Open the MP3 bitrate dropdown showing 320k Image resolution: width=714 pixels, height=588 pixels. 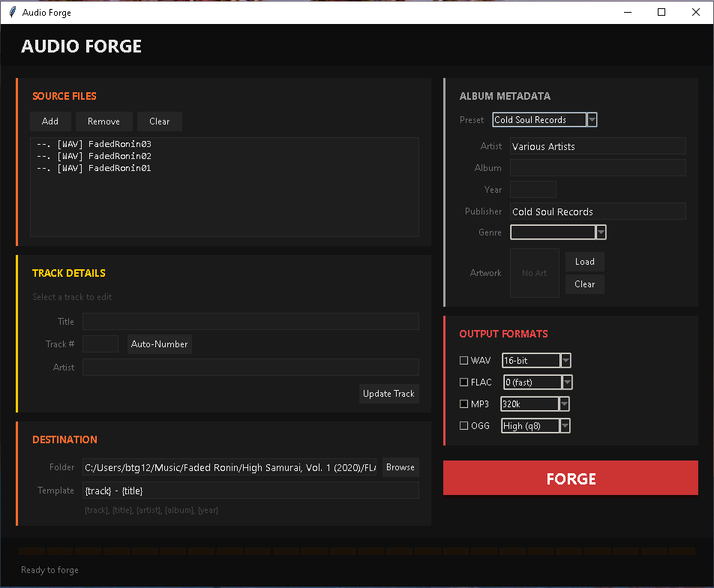564,403
